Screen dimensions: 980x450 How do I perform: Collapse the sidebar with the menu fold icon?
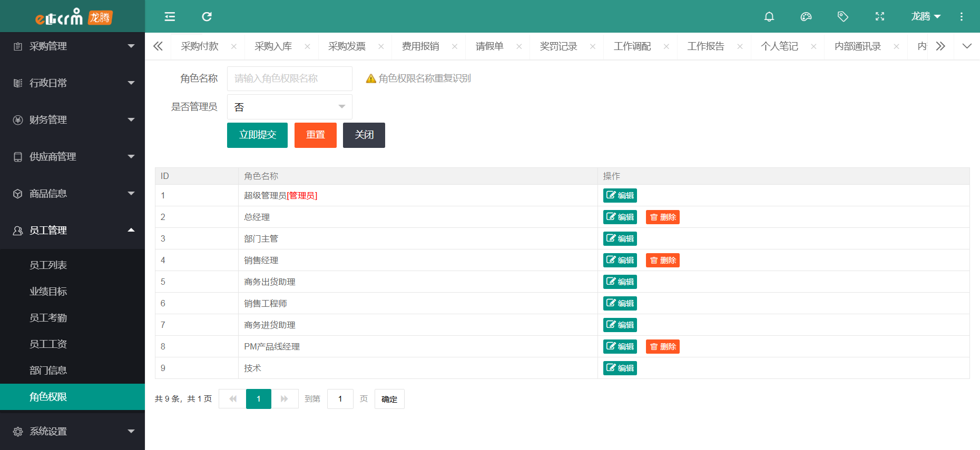pos(170,17)
